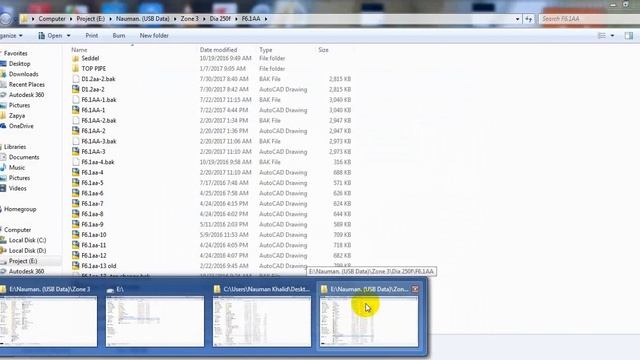Click the Open toolbar button

pos(50,36)
